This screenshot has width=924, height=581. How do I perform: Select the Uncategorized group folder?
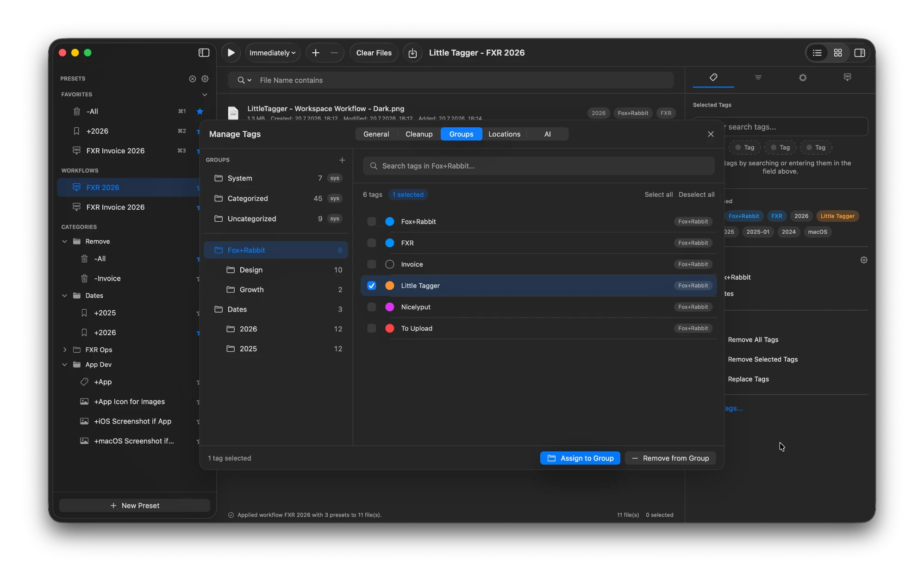[x=276, y=219]
